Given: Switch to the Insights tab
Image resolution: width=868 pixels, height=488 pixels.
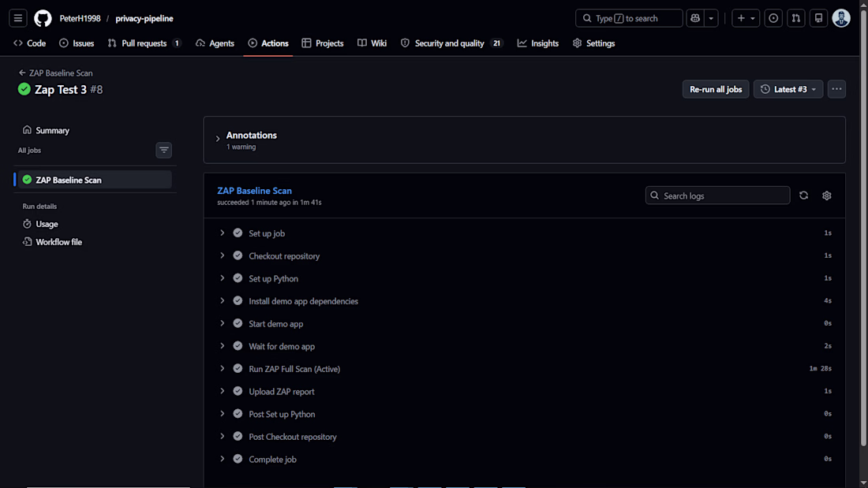Looking at the screenshot, I should pos(538,43).
